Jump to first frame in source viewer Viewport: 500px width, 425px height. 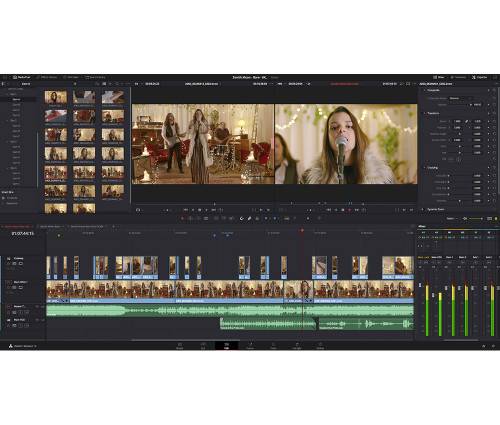(186, 210)
